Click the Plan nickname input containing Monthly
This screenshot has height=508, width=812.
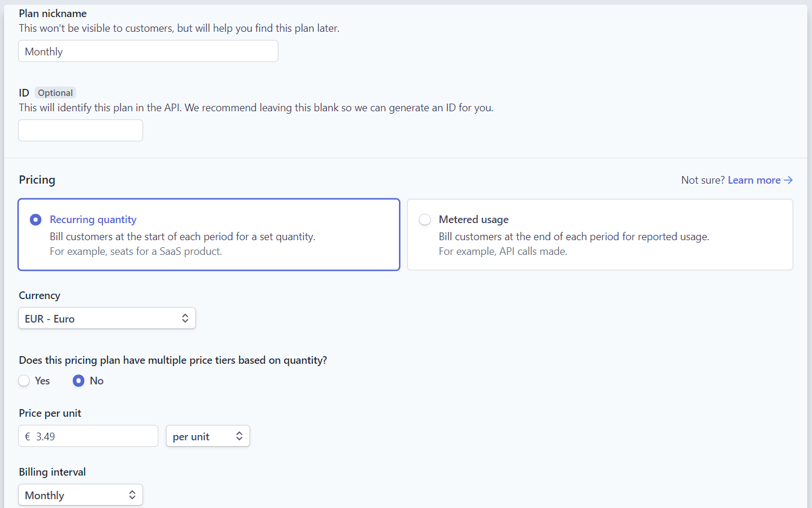click(148, 51)
